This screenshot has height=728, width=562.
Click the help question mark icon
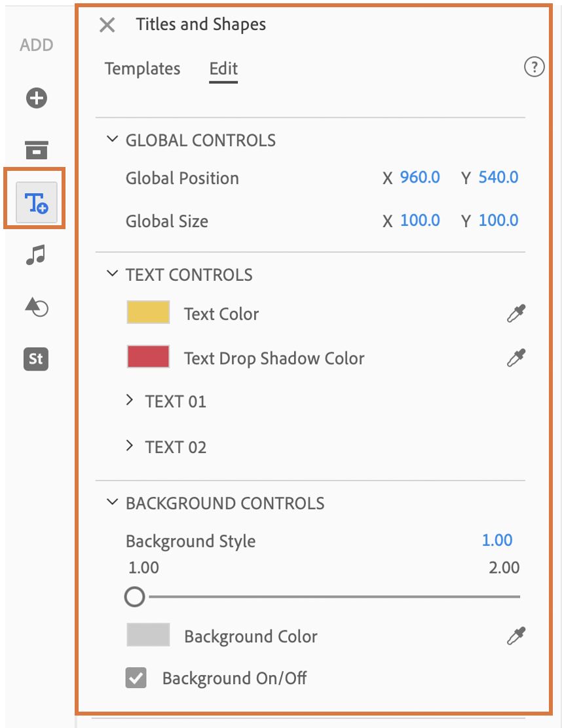pyautogui.click(x=534, y=67)
